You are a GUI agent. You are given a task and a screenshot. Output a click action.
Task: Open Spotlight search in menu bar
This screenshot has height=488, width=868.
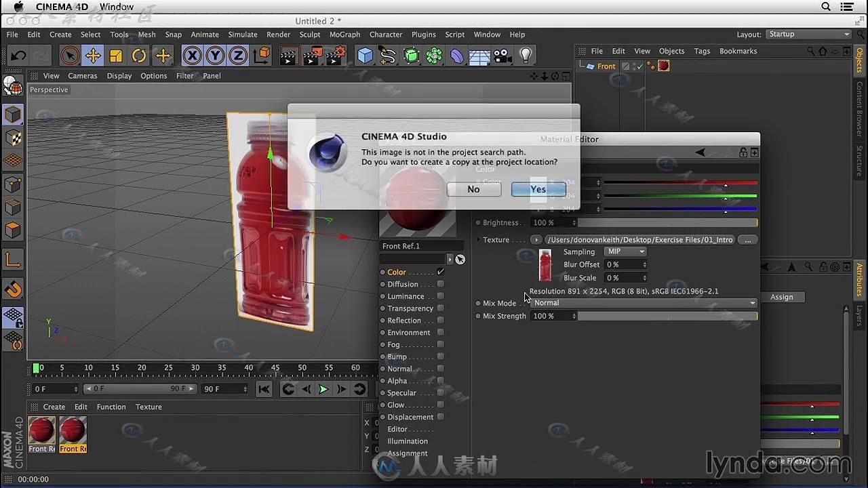pyautogui.click(x=826, y=7)
